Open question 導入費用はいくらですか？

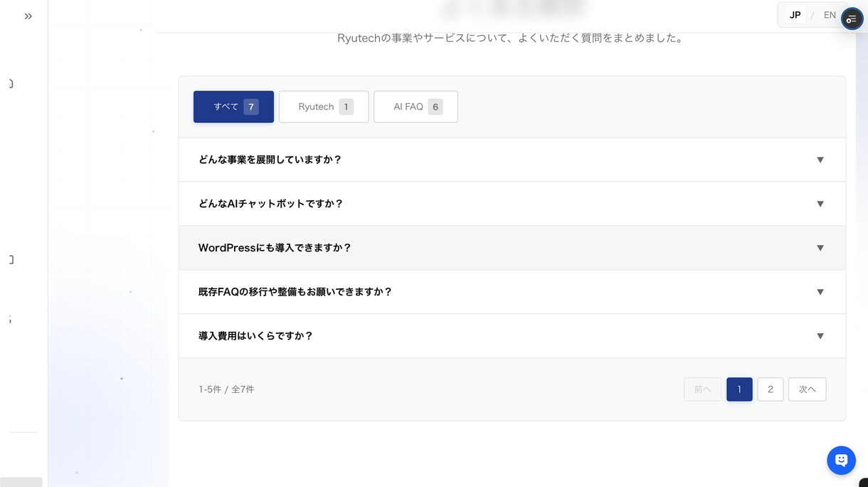[512, 336]
